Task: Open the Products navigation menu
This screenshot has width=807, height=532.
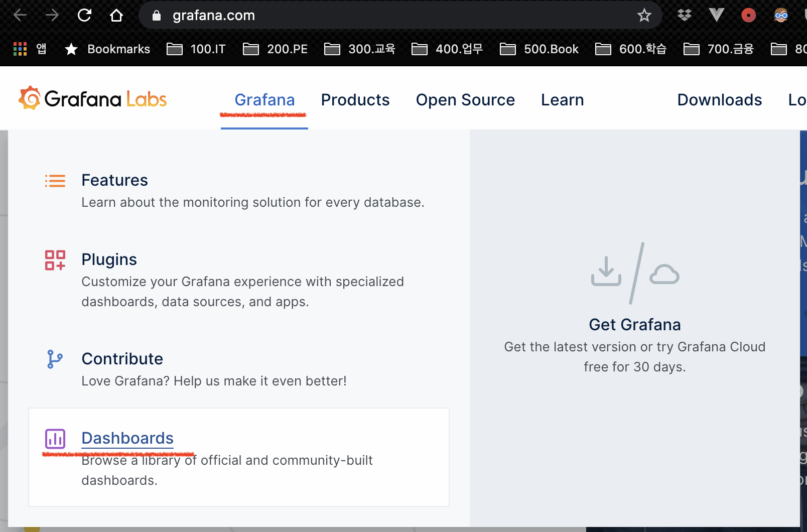Action: point(355,100)
